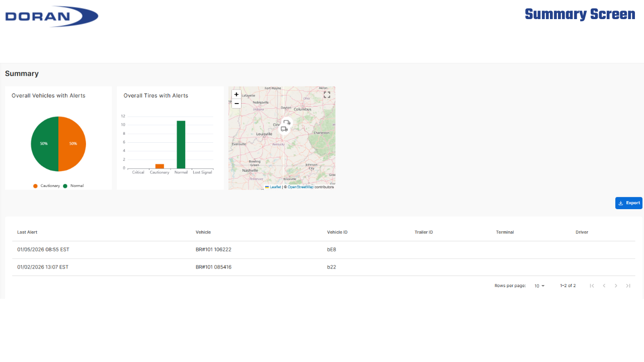This screenshot has height=362, width=644.
Task: Sort by Driver column header
Action: click(x=582, y=232)
